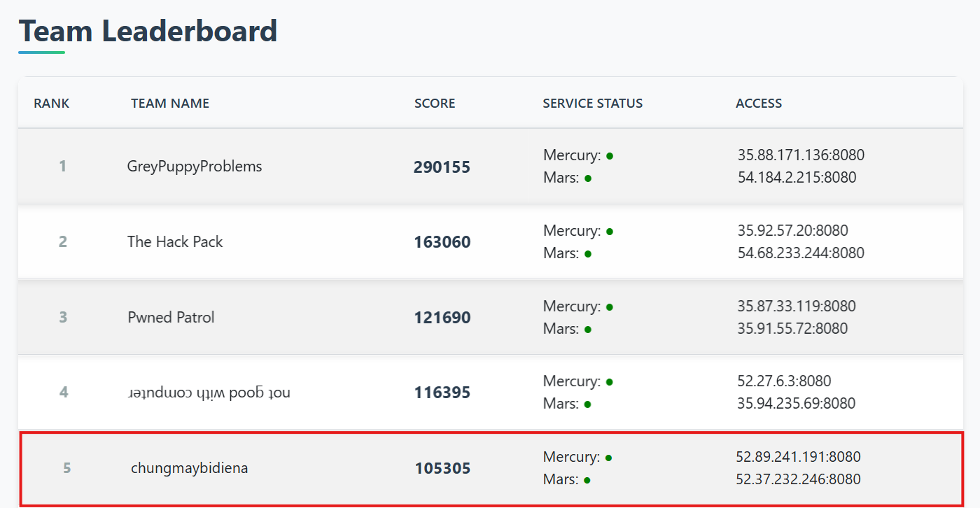Click score 105305

442,468
